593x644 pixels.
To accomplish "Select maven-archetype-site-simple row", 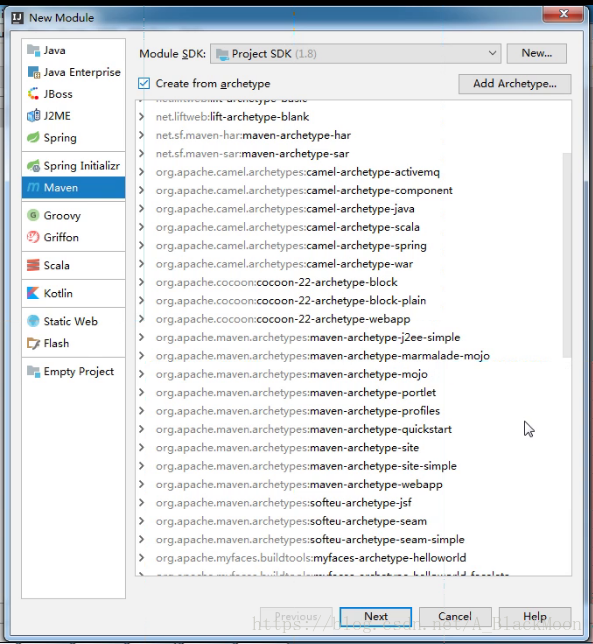I will pyautogui.click(x=353, y=466).
